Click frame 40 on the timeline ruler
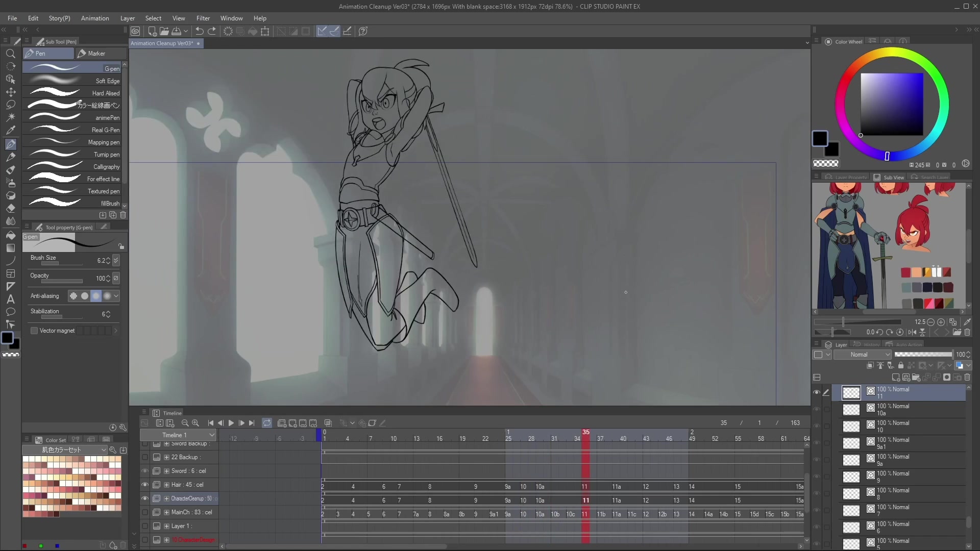This screenshot has height=551, width=980. click(623, 439)
